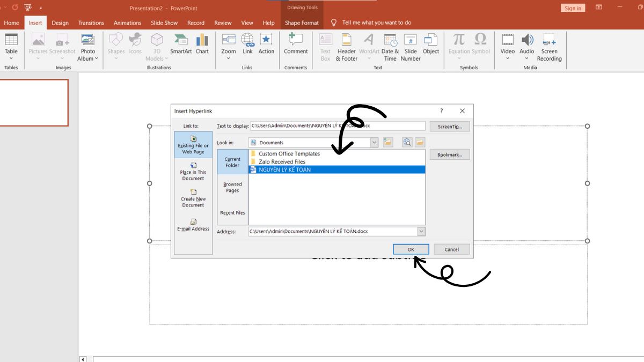Switch to the Design tab
This screenshot has height=362, width=644.
coord(60,23)
